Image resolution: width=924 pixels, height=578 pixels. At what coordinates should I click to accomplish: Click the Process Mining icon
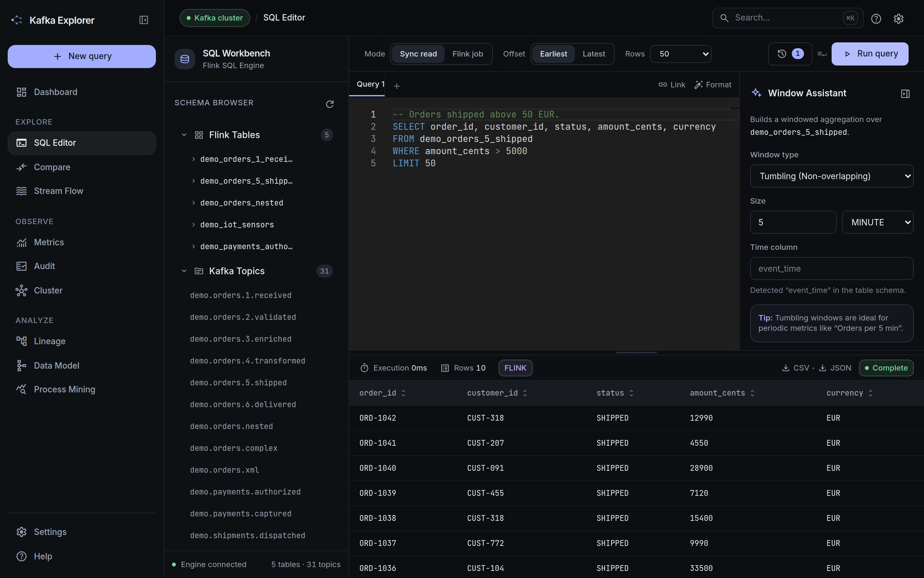(x=21, y=389)
